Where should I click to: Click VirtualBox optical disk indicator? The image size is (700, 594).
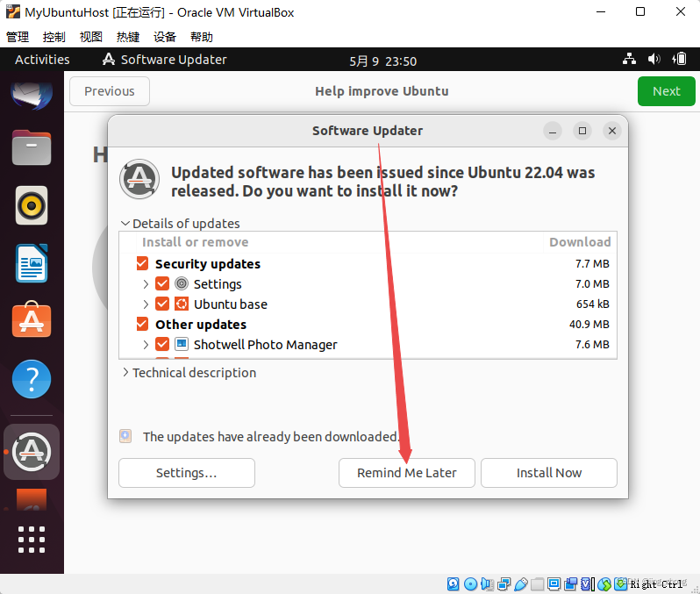click(470, 583)
